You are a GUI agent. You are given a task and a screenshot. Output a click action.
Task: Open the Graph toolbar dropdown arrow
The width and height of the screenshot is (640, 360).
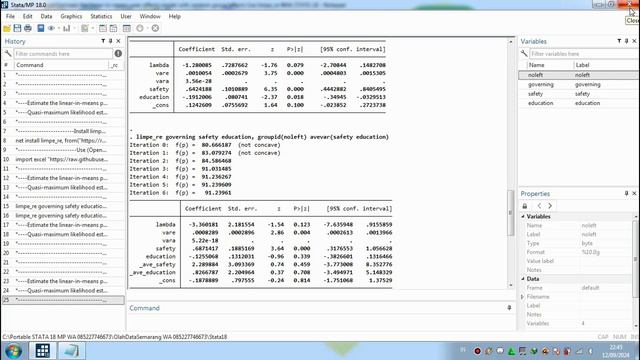click(74, 28)
